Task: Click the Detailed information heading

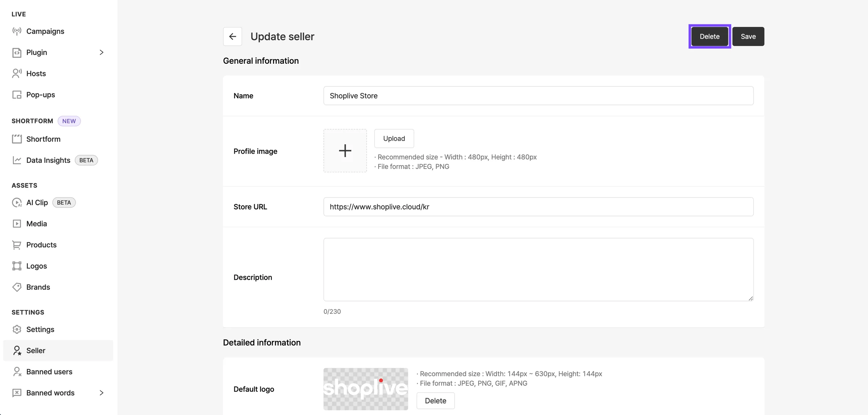Action: 262,343
